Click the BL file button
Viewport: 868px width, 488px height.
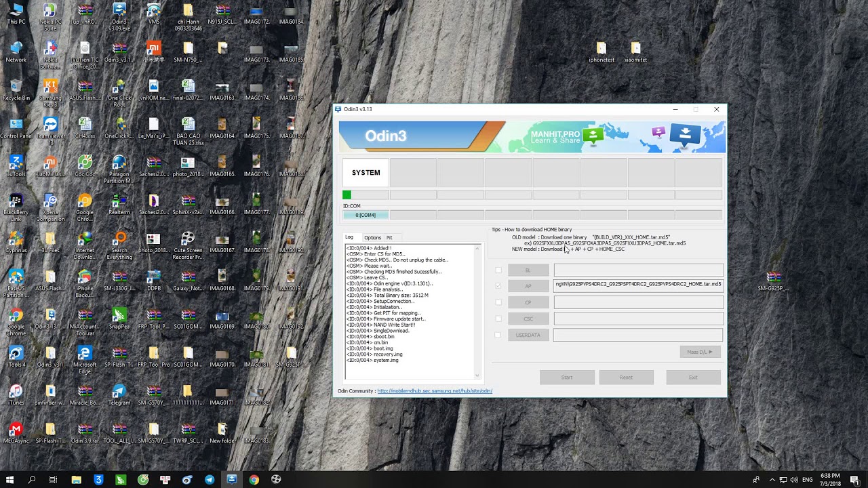point(528,270)
